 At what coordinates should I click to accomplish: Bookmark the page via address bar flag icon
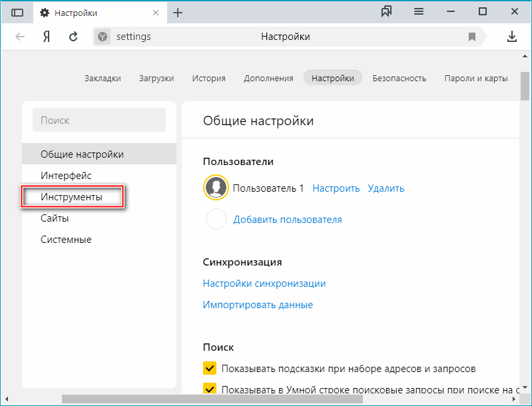tap(471, 37)
